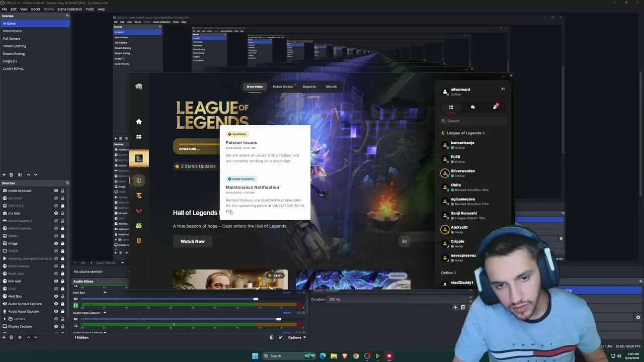The height and width of the screenshot is (362, 644).
Task: Select the Teamfight Tactics game icon
Action: (139, 196)
